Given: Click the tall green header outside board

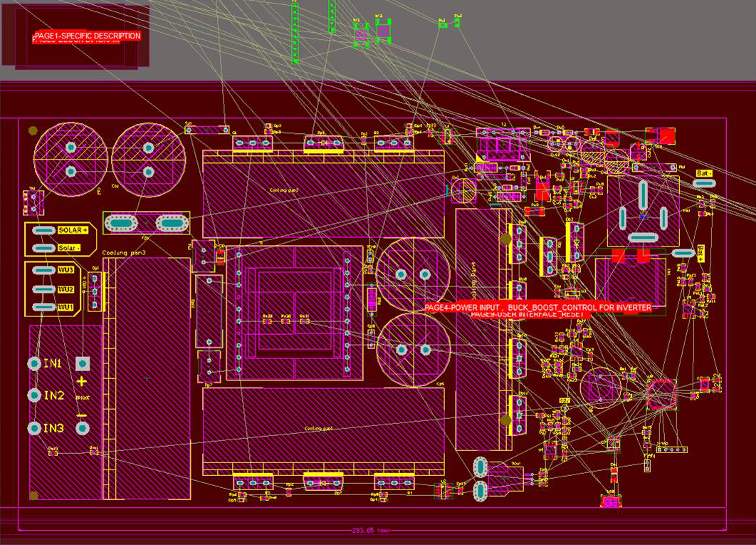Looking at the screenshot, I should click(295, 32).
